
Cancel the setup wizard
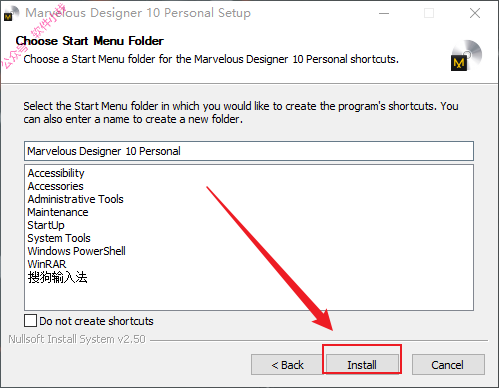[x=448, y=365]
